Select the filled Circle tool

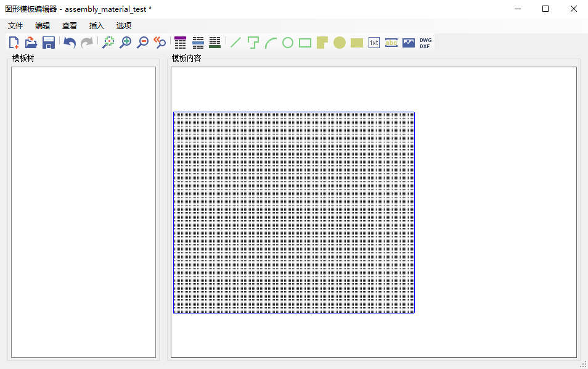point(340,43)
